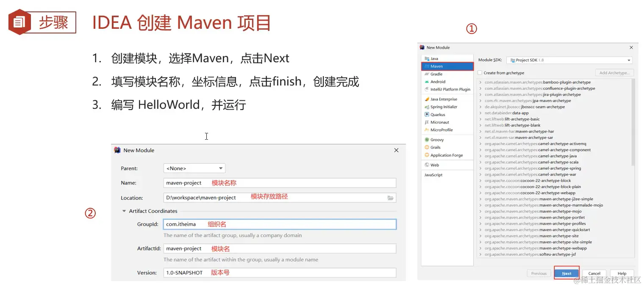Select maven-archetype-site-simple entry

click(x=539, y=242)
